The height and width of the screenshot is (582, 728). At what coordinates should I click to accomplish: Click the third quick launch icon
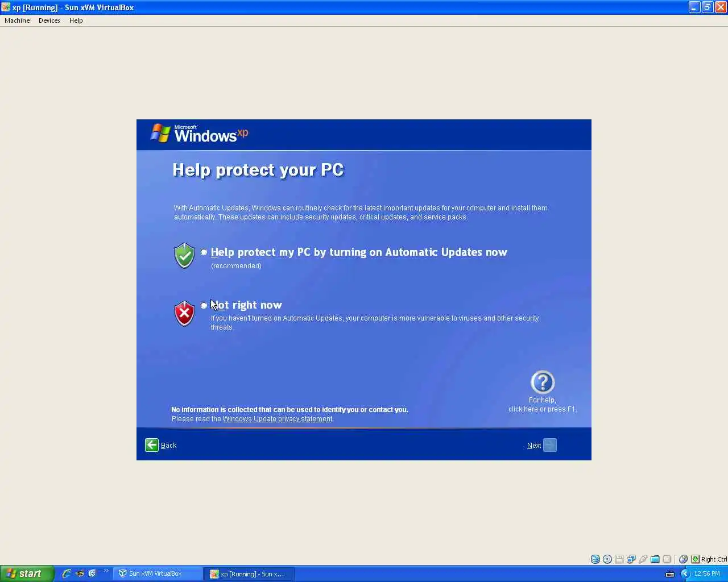tap(92, 573)
